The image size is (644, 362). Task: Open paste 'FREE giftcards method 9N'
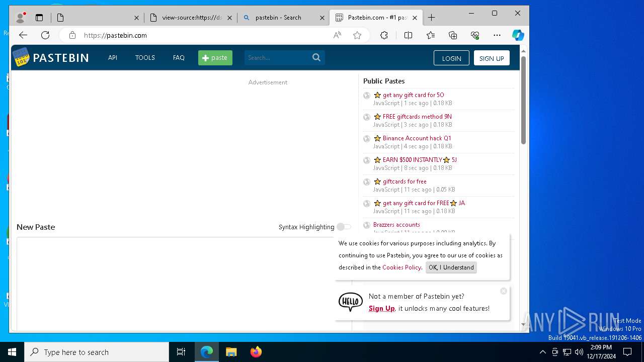click(417, 116)
